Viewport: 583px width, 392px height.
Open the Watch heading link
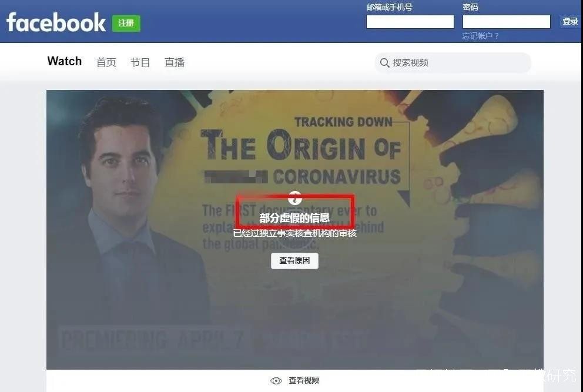tap(64, 61)
